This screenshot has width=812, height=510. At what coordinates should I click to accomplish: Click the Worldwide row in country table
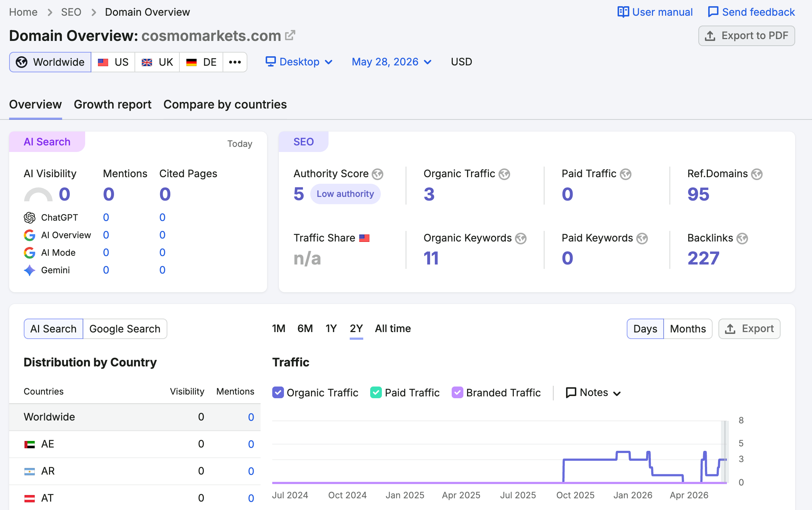coord(135,417)
